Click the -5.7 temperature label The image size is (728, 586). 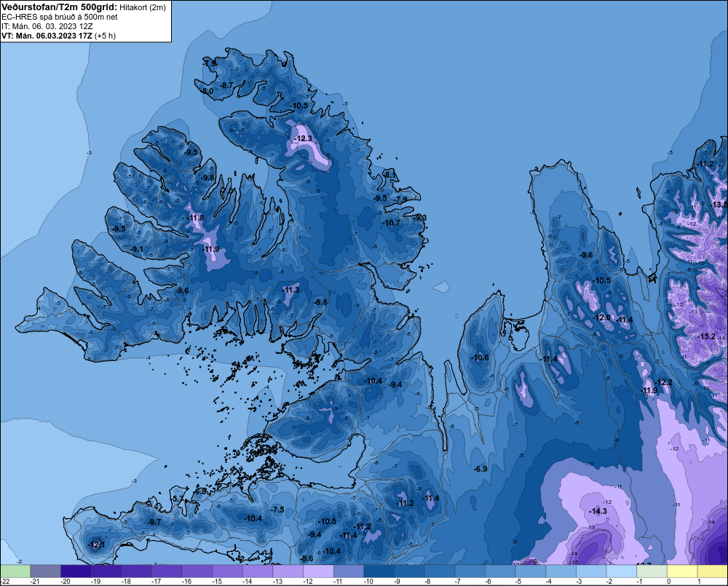click(x=178, y=499)
